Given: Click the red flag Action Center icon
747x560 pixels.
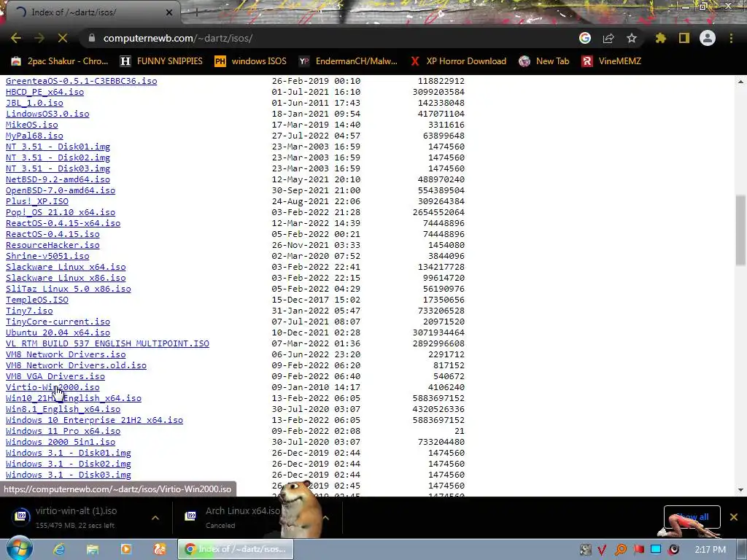Looking at the screenshot, I should (639, 550).
